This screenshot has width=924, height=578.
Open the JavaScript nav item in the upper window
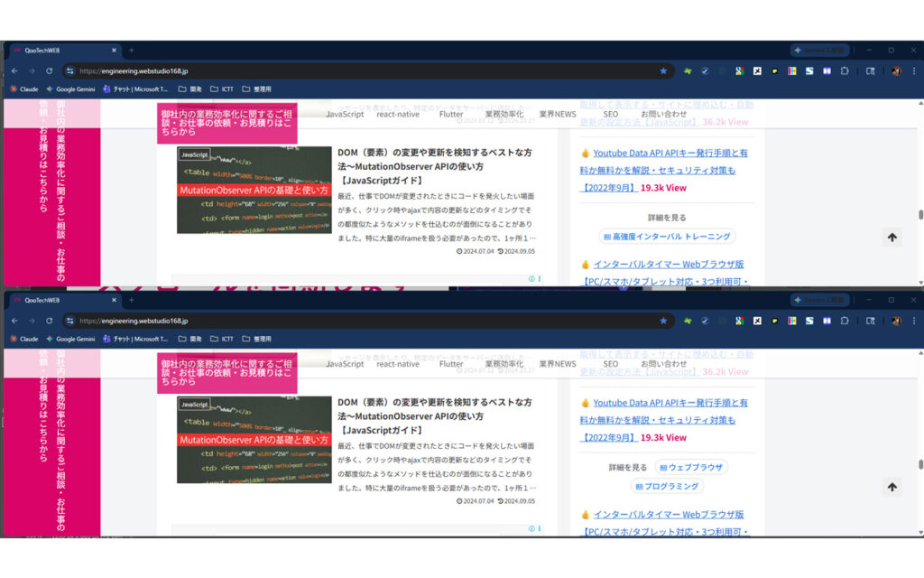pos(345,114)
